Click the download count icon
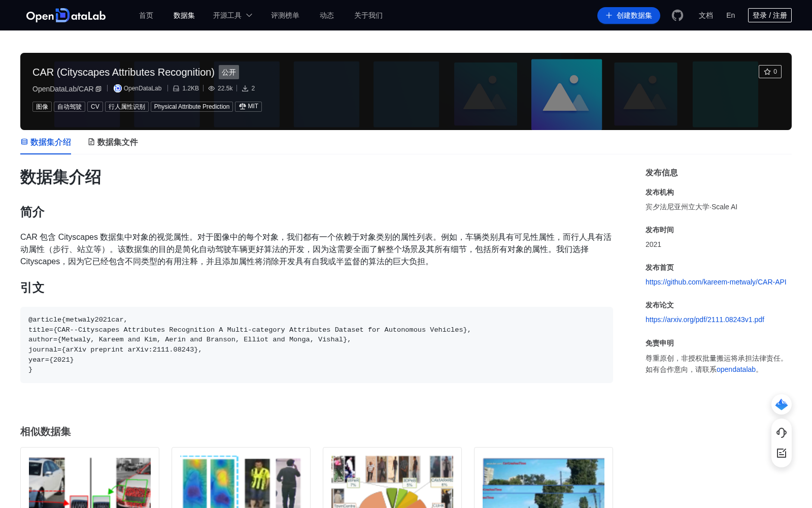The image size is (812, 508). click(x=245, y=88)
